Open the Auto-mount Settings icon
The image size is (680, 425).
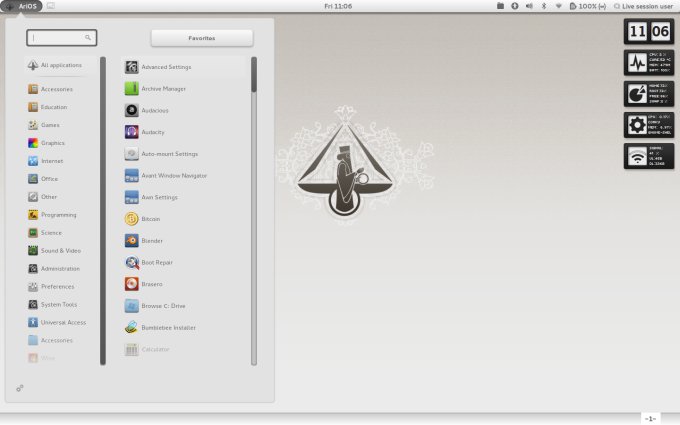pyautogui.click(x=131, y=154)
